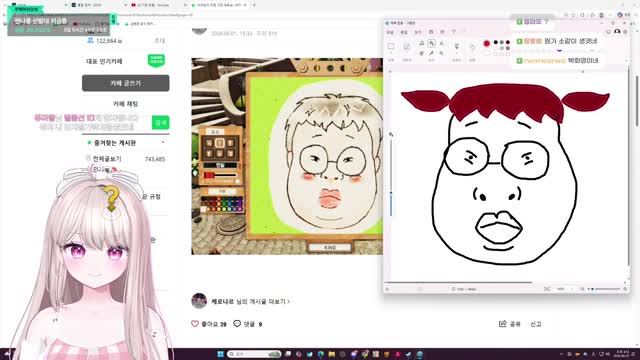Pick the gray color swatch in Paint
Viewport: 640px width, 360px height.
coord(502,42)
